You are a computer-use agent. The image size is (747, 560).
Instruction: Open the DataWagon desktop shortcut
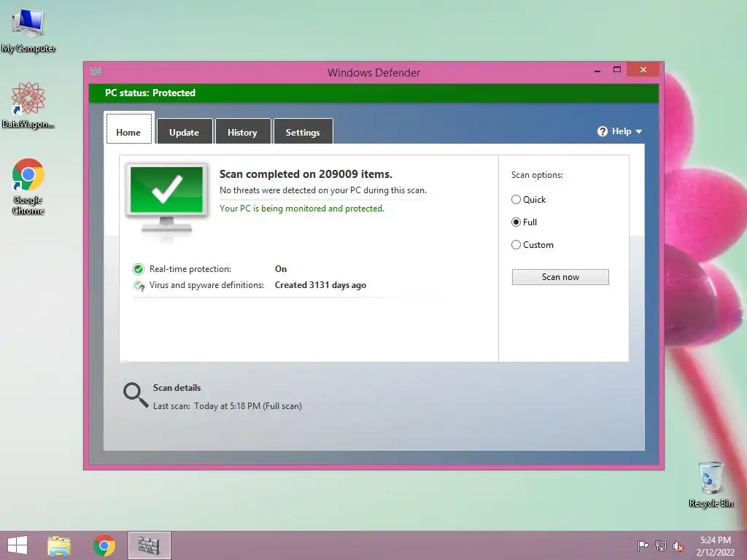(28, 105)
